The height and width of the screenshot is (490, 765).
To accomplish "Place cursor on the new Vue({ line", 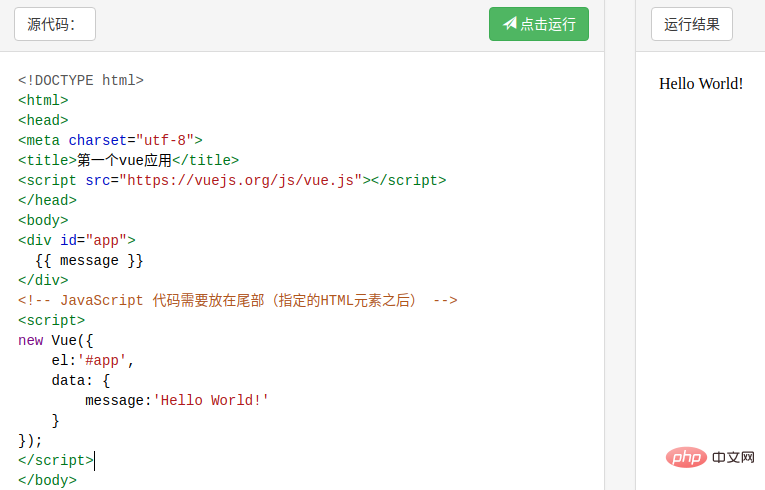I will tap(55, 340).
